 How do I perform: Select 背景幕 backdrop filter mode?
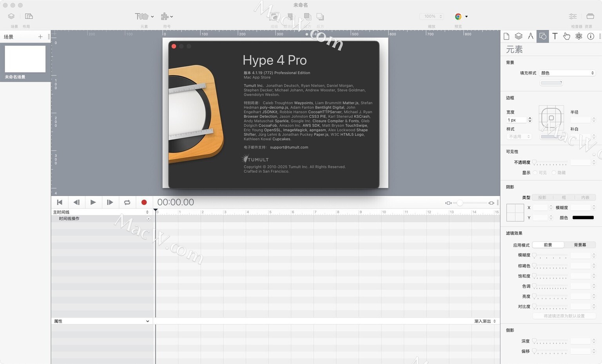pos(580,245)
